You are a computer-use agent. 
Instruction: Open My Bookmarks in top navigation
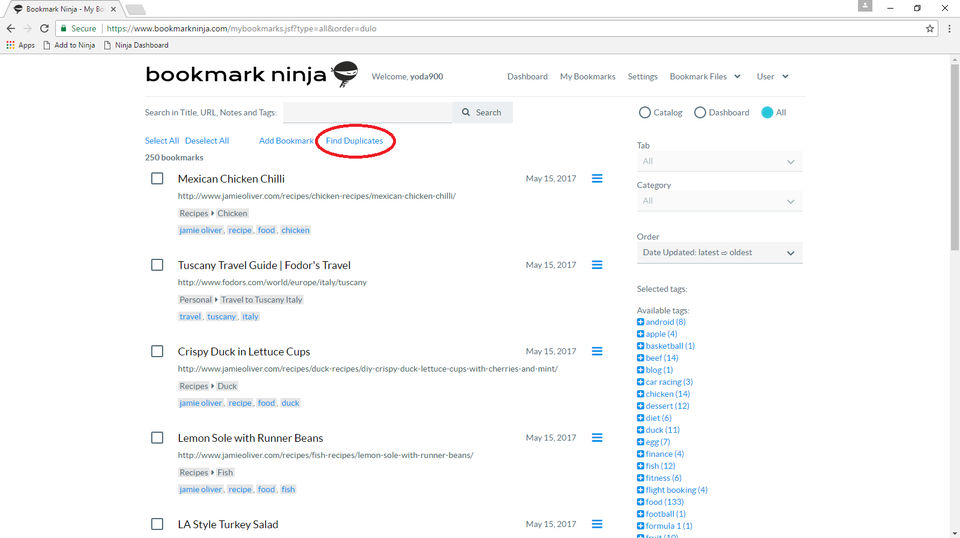[x=588, y=77]
